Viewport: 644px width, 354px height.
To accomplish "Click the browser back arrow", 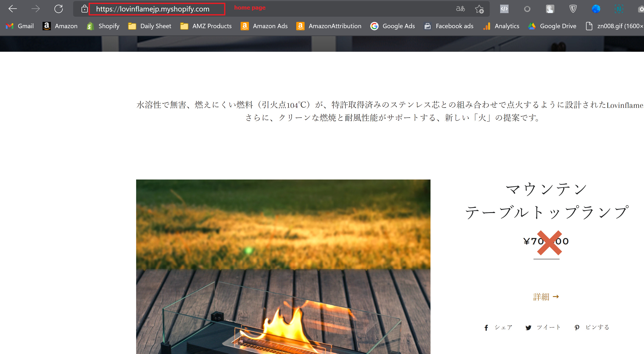I will coord(13,9).
